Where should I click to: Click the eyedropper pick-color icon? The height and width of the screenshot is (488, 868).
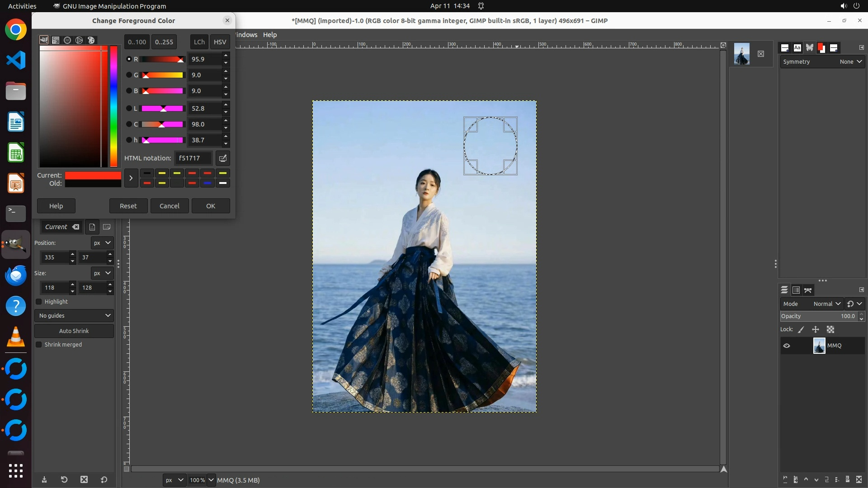[x=223, y=158]
